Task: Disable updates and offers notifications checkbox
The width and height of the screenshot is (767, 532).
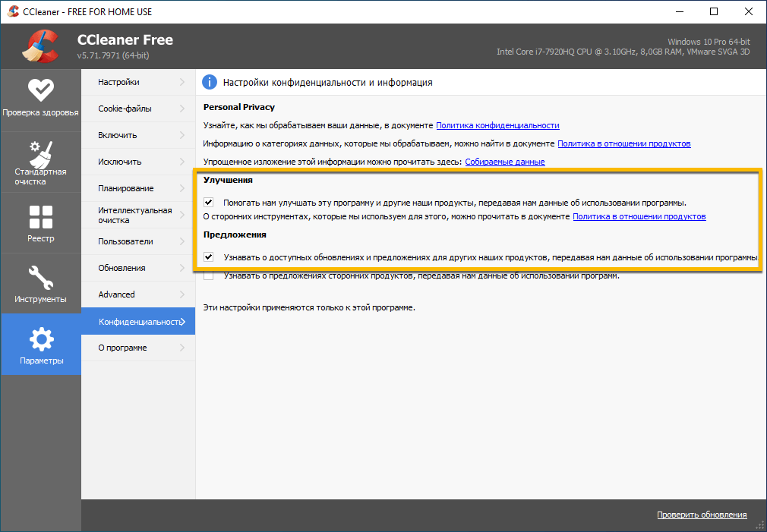Action: pos(209,257)
